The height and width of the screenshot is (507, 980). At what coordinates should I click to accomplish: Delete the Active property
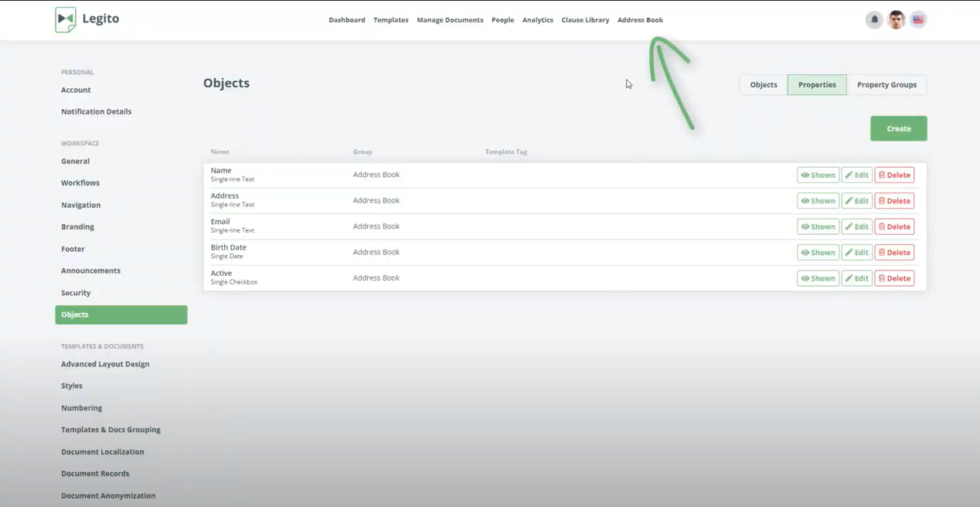click(x=894, y=278)
